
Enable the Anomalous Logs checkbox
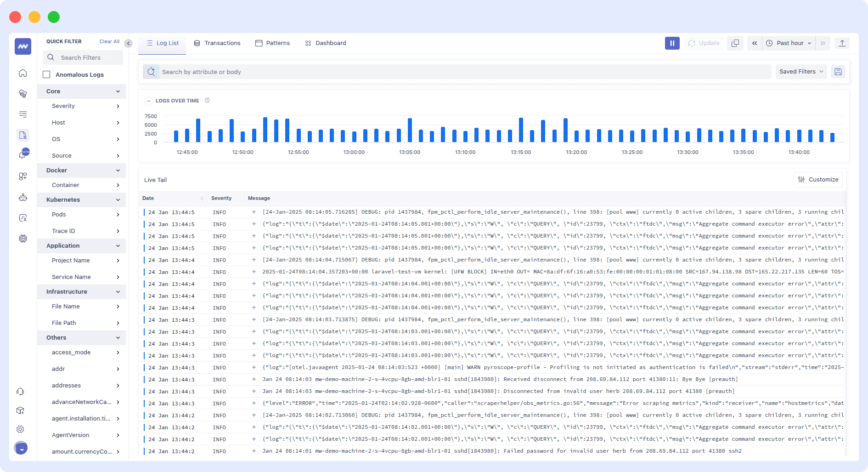click(x=46, y=74)
